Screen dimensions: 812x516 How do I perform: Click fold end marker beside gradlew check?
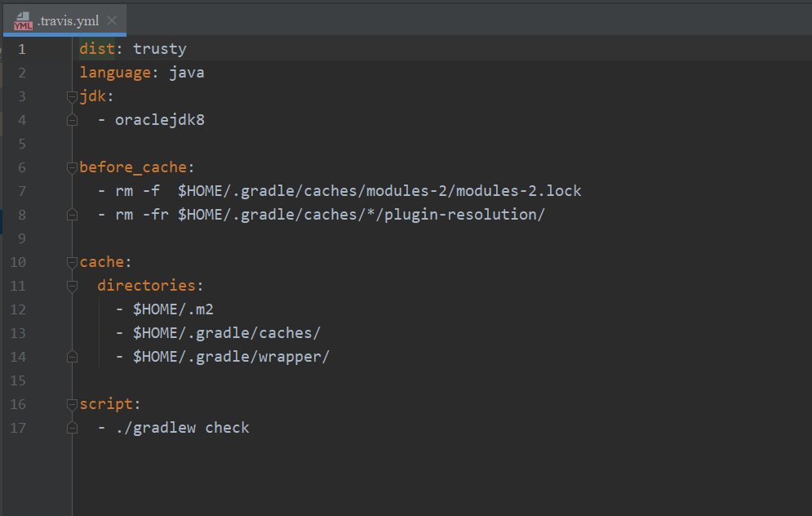(x=72, y=428)
